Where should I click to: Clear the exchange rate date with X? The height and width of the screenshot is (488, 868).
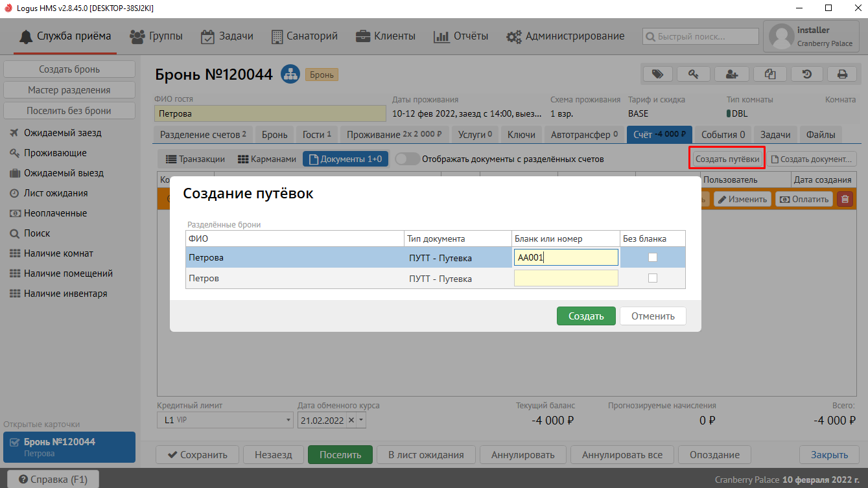click(351, 420)
